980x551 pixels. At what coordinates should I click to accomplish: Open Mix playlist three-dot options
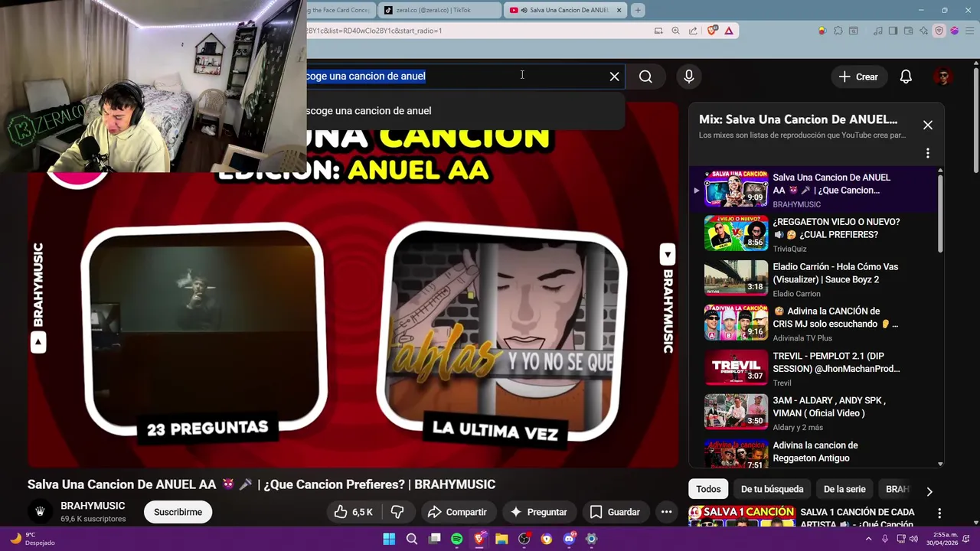click(927, 153)
